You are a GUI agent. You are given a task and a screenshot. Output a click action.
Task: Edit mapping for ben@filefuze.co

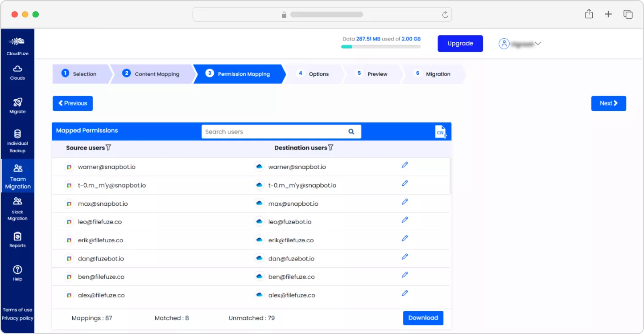pos(405,275)
